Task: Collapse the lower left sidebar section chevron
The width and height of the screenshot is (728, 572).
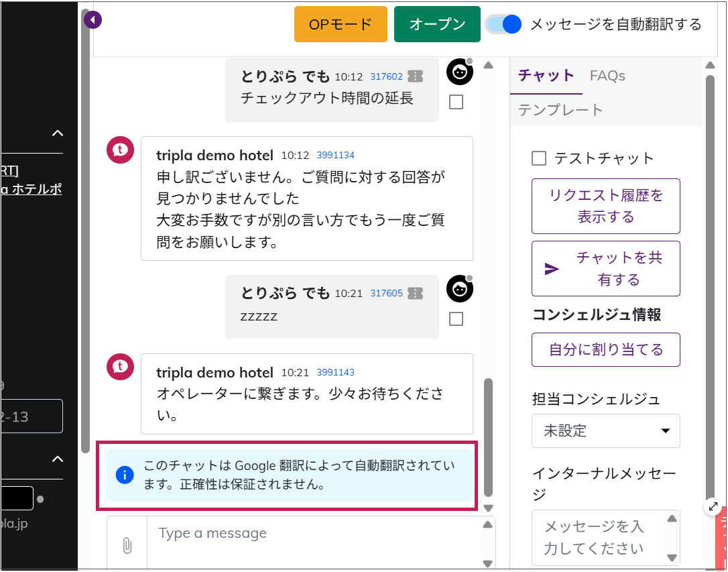Action: click(x=58, y=459)
